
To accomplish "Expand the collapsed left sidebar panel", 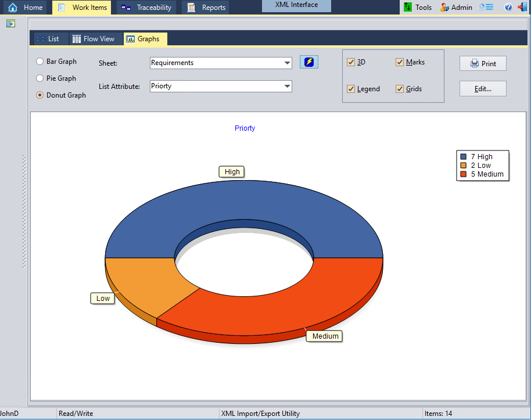I will pyautogui.click(x=10, y=24).
